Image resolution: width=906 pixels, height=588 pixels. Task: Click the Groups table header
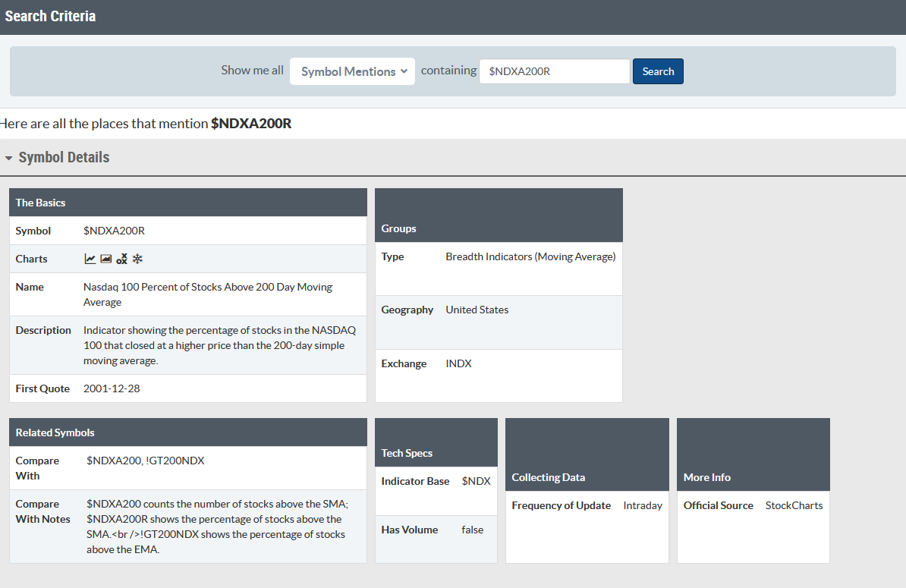(499, 215)
